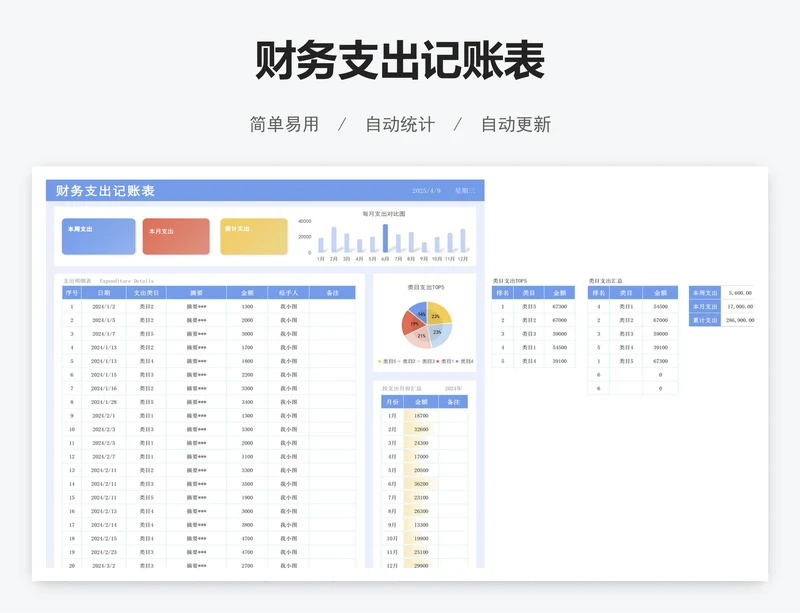Viewport: 800px width, 613px height.
Task: Select amount 2200 in the detail table
Action: (247, 375)
